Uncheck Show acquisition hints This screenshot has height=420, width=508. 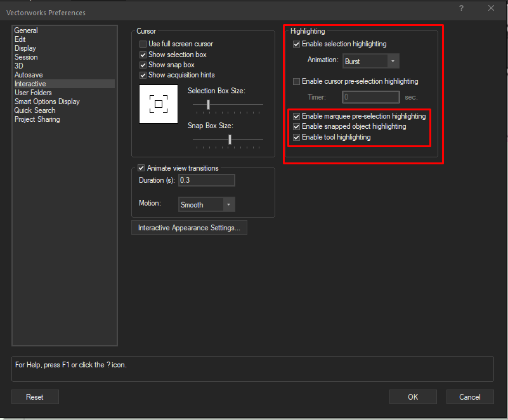pyautogui.click(x=143, y=75)
